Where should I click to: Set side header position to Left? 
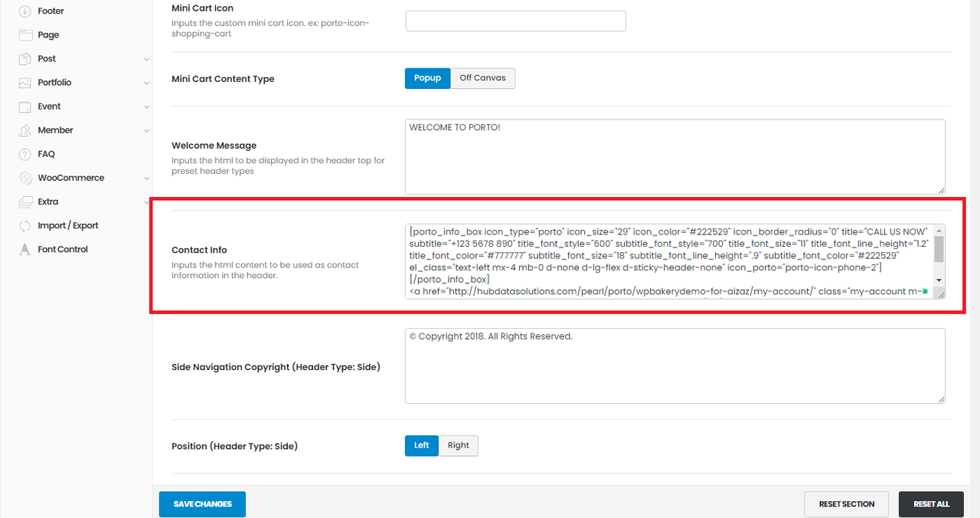pos(422,446)
